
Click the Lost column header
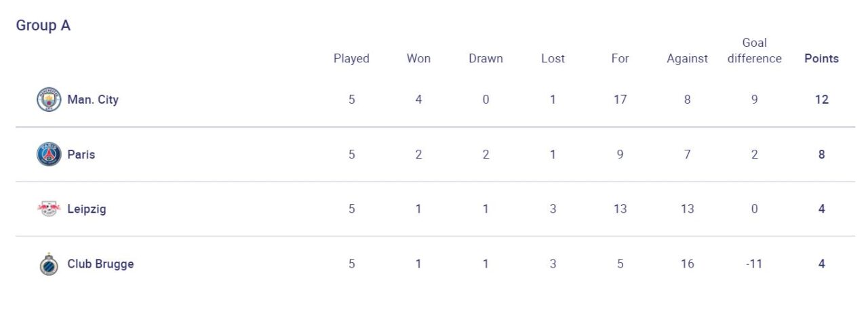553,58
